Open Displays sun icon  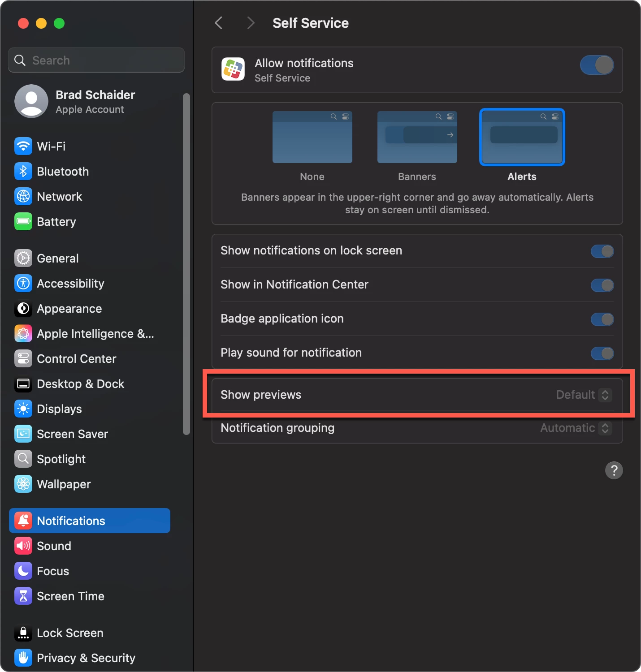pyautogui.click(x=23, y=409)
